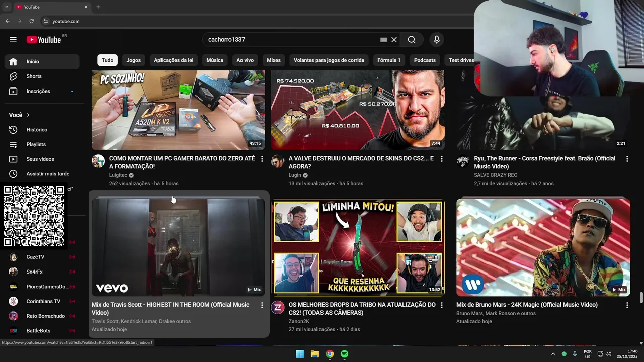The height and width of the screenshot is (362, 644).
Task: Start voice search with microphone icon
Action: [436, 40]
